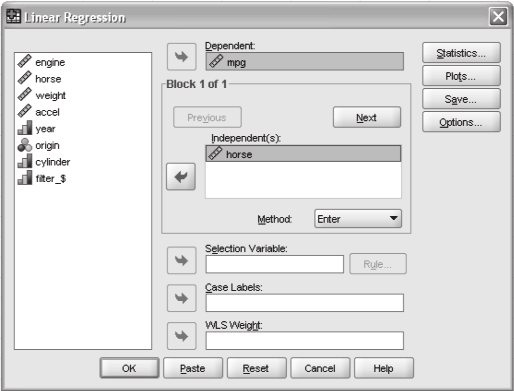Click inside the WLS Weight field

305,340
